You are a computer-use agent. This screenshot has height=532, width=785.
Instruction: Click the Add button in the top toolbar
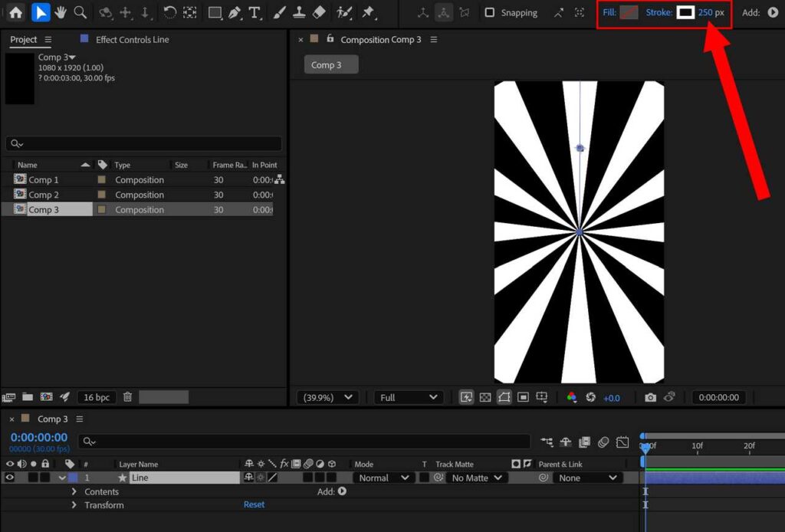point(773,12)
